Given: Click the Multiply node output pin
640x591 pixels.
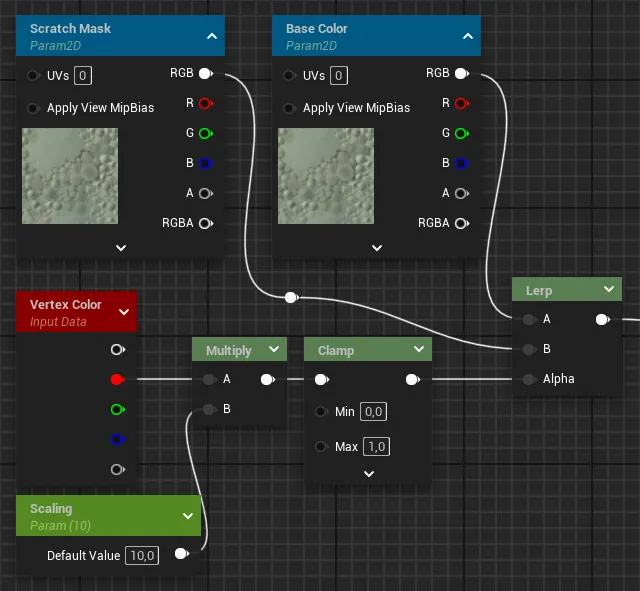Looking at the screenshot, I should pos(268,380).
